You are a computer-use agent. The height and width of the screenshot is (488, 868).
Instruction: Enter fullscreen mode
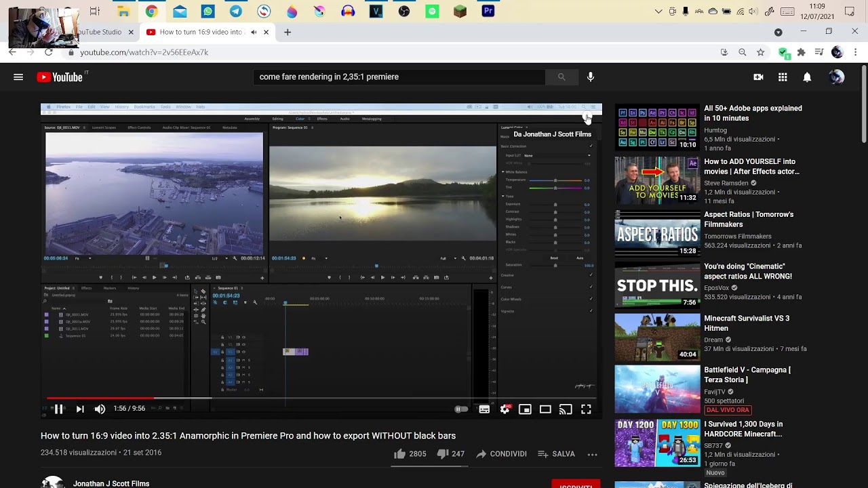click(x=586, y=409)
